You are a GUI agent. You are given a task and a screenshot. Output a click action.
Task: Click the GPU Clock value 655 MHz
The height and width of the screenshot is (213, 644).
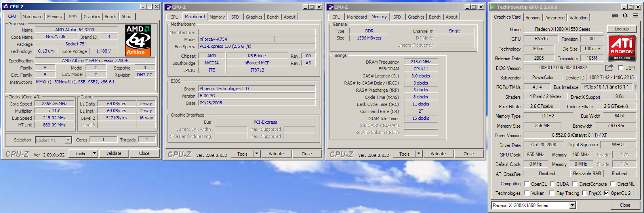click(x=535, y=155)
